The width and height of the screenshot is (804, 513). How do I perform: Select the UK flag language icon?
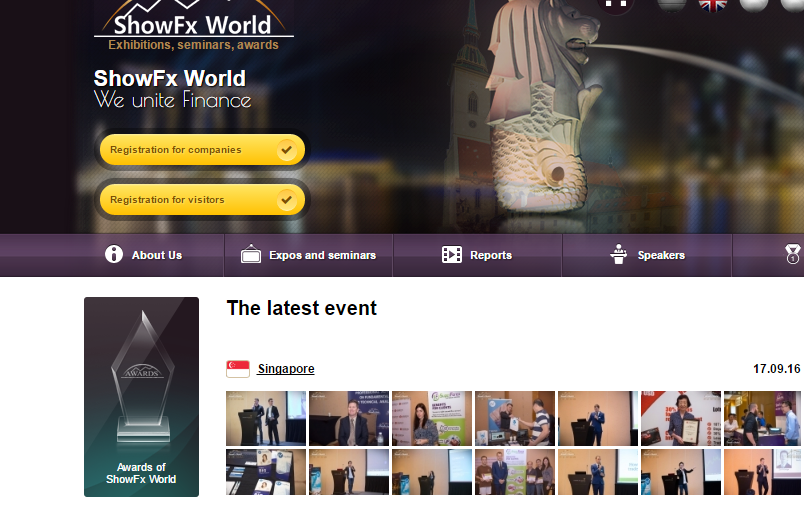[x=712, y=4]
